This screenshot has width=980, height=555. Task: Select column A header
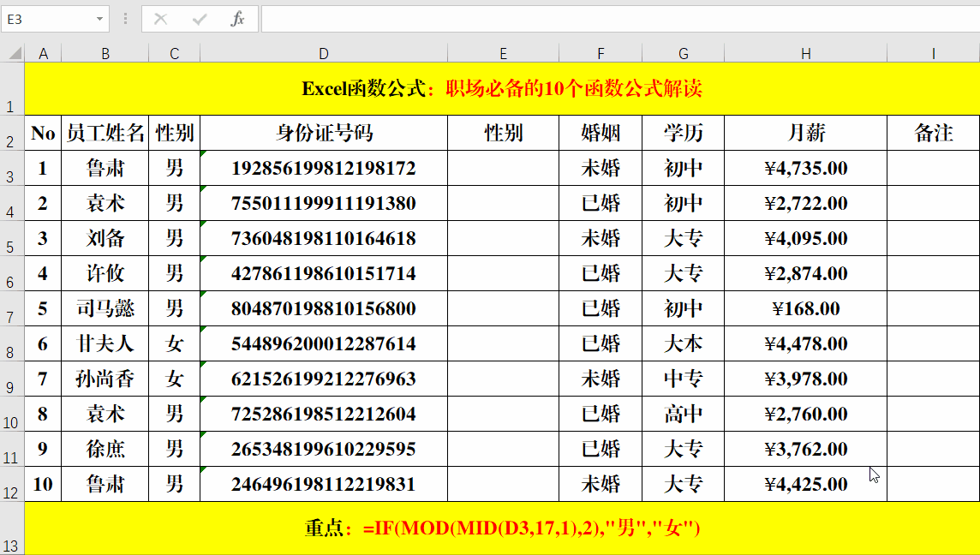tap(43, 54)
